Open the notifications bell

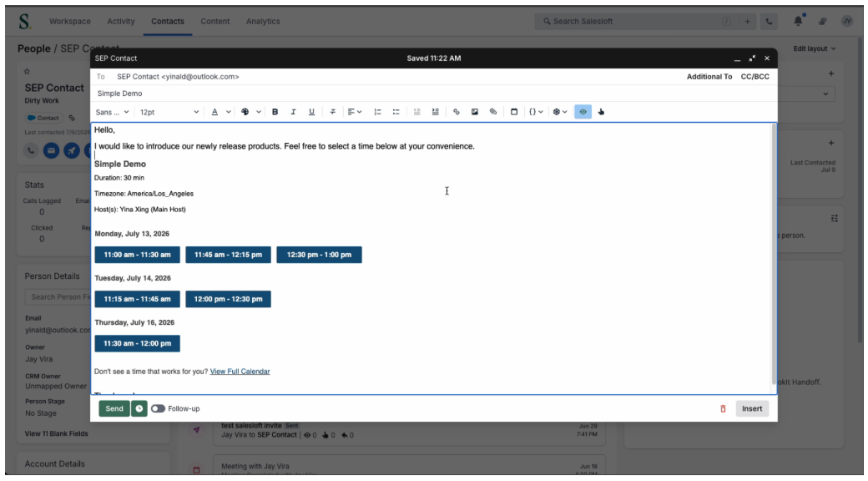coord(798,21)
